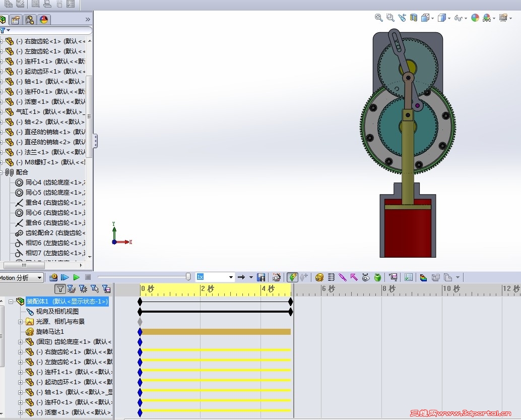Click Zoom to Fit icon
Image resolution: width=521 pixels, height=420 pixels.
(378, 18)
